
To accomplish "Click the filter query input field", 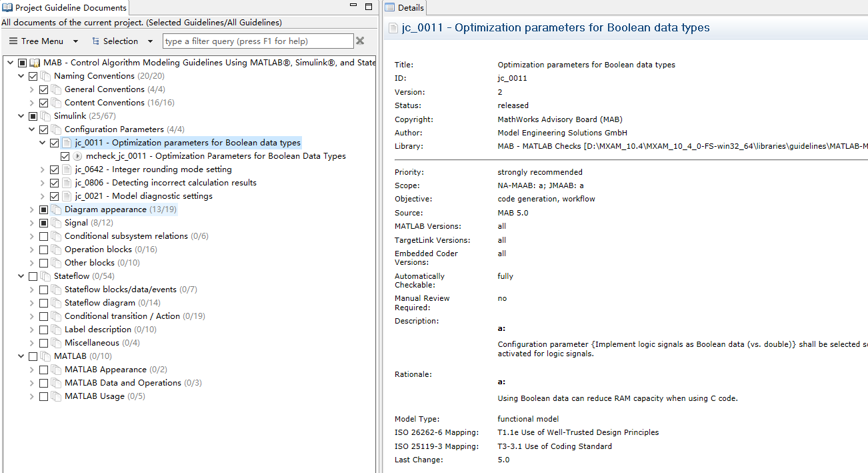I will coord(258,41).
